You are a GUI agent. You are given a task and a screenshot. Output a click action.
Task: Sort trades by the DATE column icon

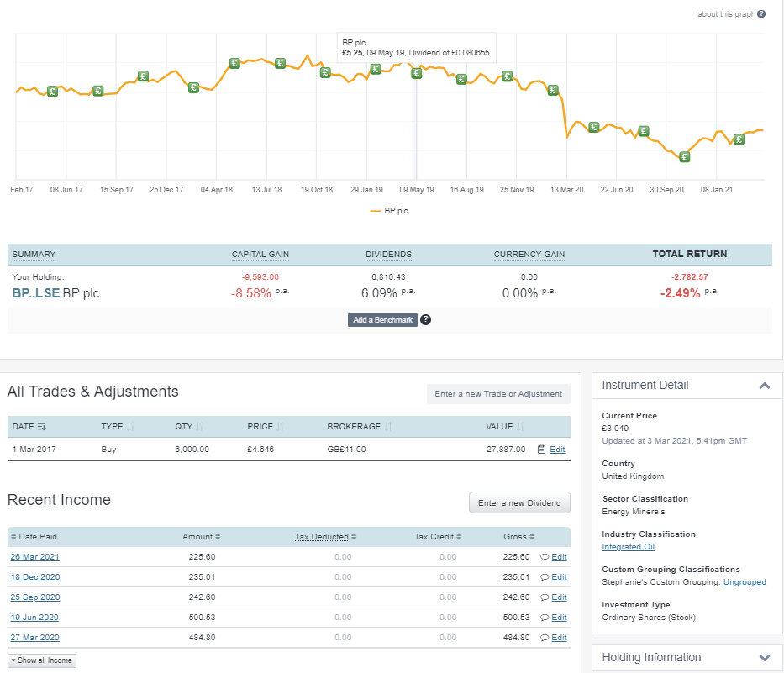42,427
